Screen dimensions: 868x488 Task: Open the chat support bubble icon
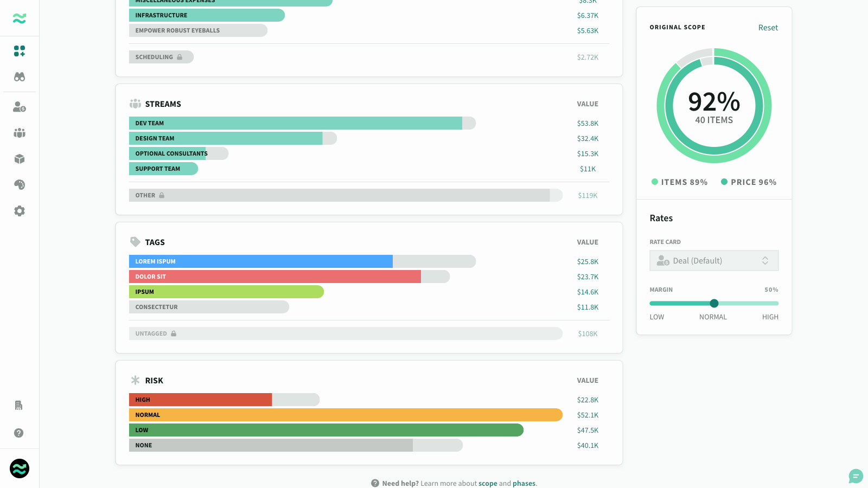click(856, 476)
